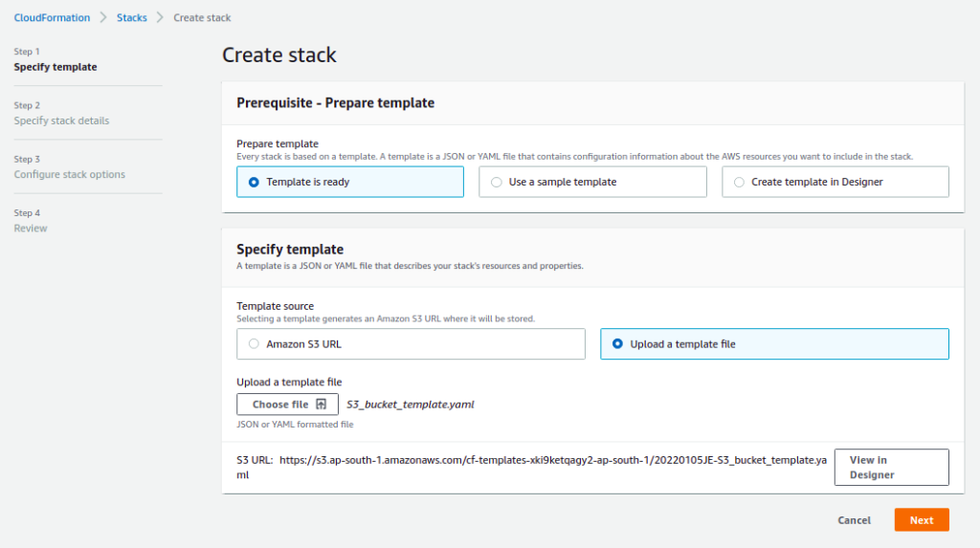Go to Step 2 Specify stack details
Screen dimensions: 980x548
61,121
